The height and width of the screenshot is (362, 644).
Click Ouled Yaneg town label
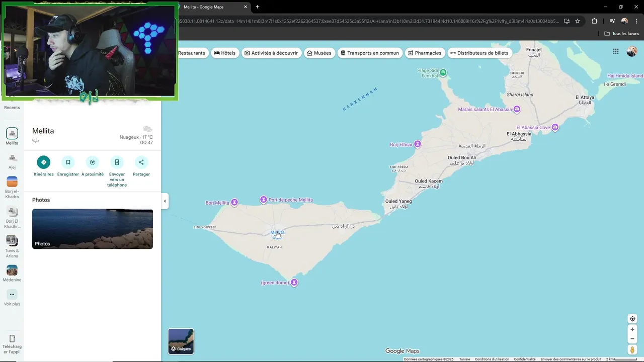click(398, 201)
